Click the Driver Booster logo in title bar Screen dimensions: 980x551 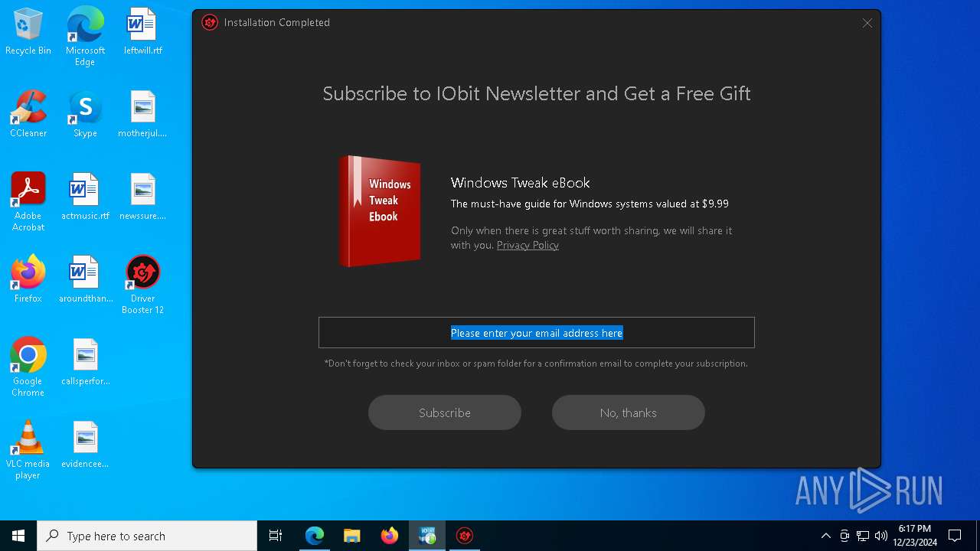pos(210,23)
